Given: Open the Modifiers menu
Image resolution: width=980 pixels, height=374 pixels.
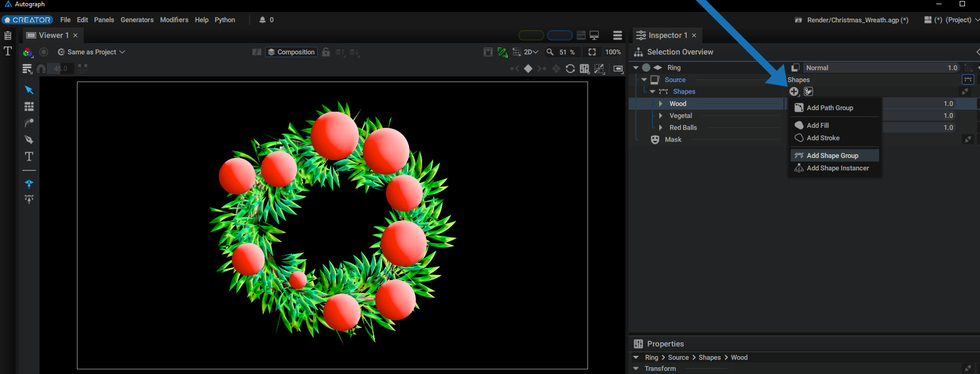Looking at the screenshot, I should coord(174,20).
